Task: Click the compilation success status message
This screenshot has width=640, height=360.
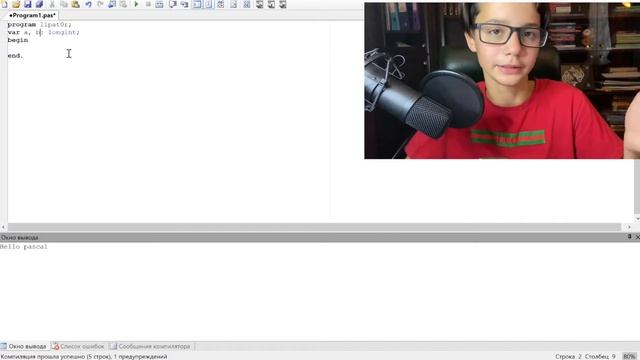Action: (x=84, y=356)
